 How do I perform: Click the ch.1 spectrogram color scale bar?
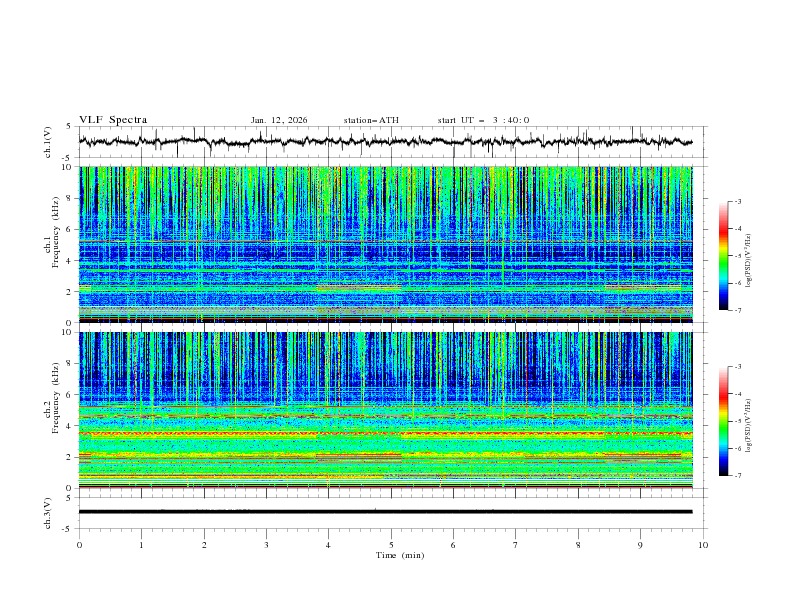(x=723, y=255)
